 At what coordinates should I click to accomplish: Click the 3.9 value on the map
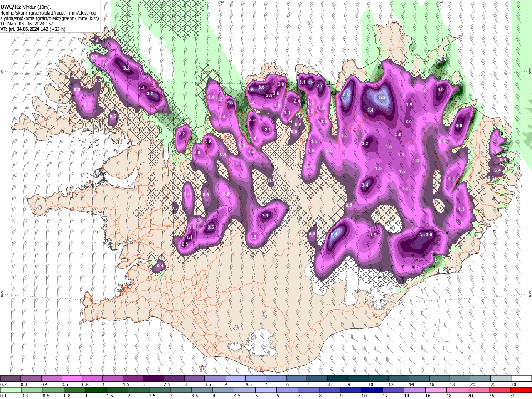click(x=310, y=82)
